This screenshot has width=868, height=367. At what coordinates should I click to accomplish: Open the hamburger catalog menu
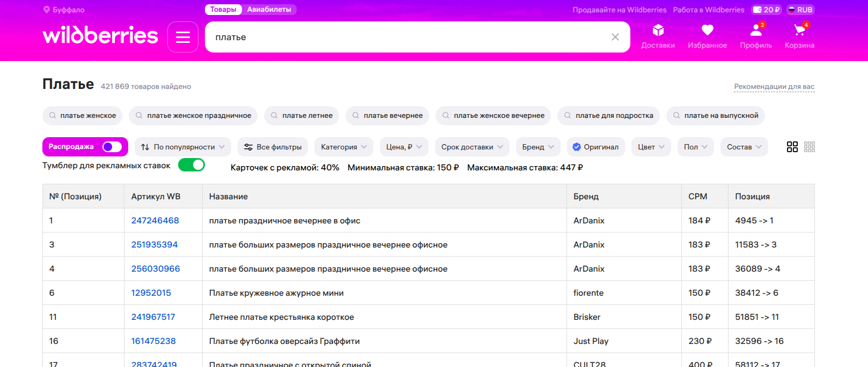pos(183,37)
